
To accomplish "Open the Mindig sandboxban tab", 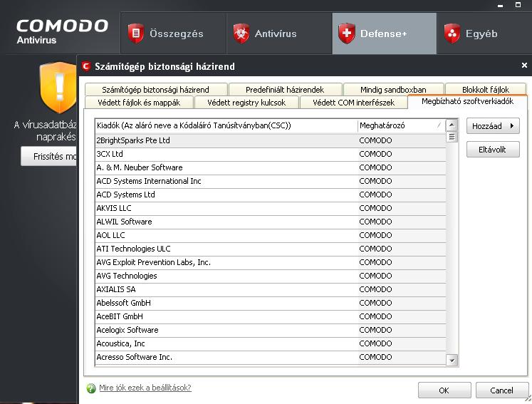I will click(x=393, y=90).
